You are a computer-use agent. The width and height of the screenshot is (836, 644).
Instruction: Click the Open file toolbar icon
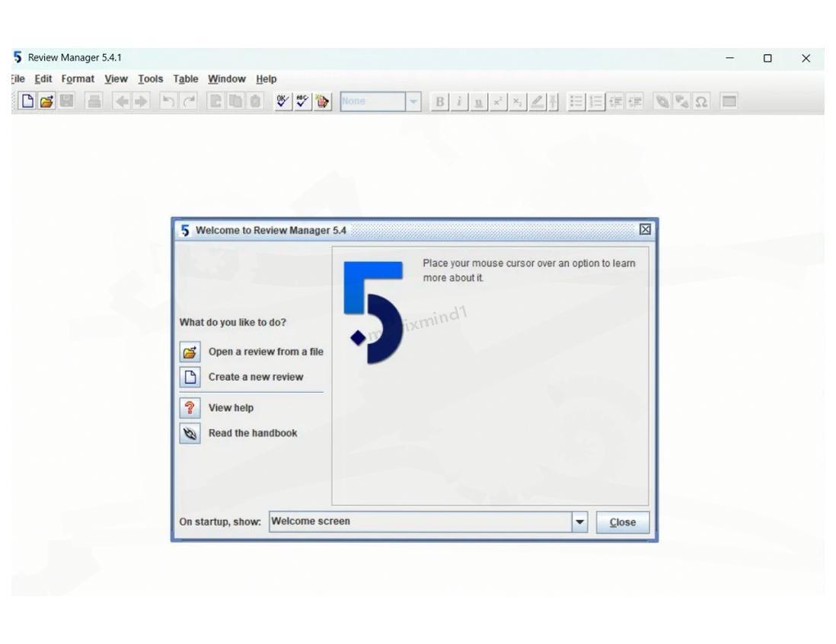pos(47,101)
